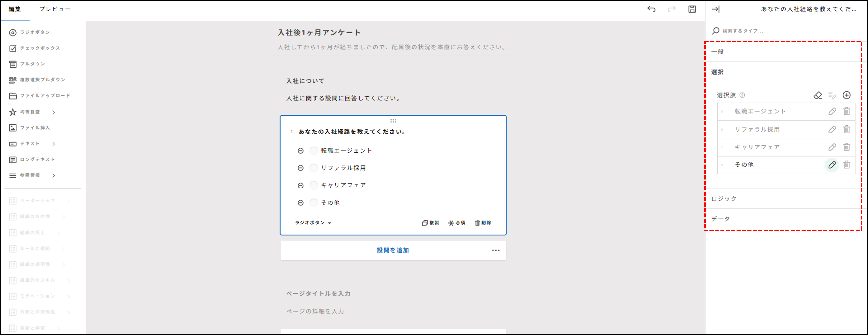Click the undo icon

tap(652, 9)
